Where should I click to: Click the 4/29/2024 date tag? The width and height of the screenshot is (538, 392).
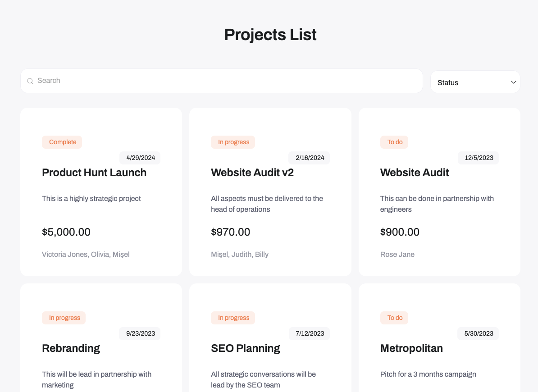(x=140, y=158)
